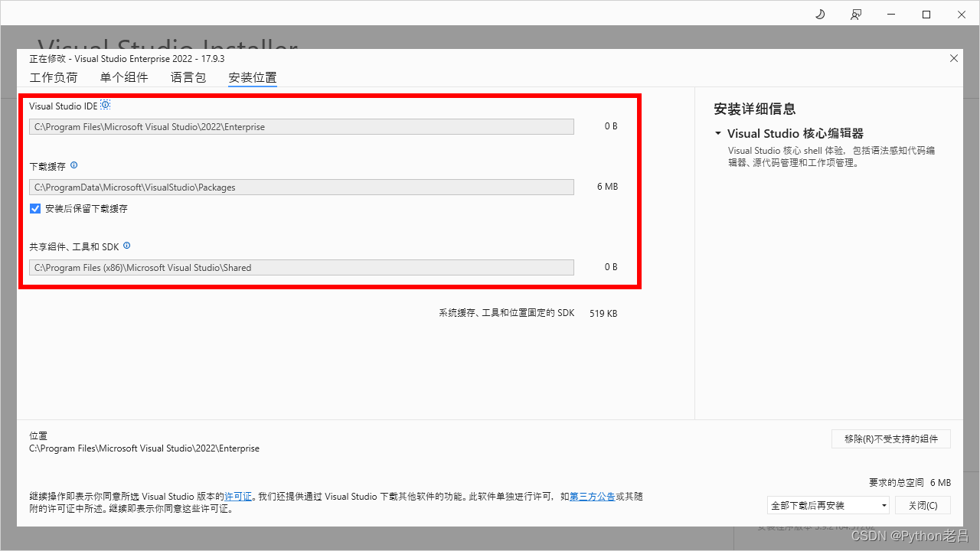The image size is (980, 551).
Task: Open the 第三方公告 link
Action: pos(592,497)
